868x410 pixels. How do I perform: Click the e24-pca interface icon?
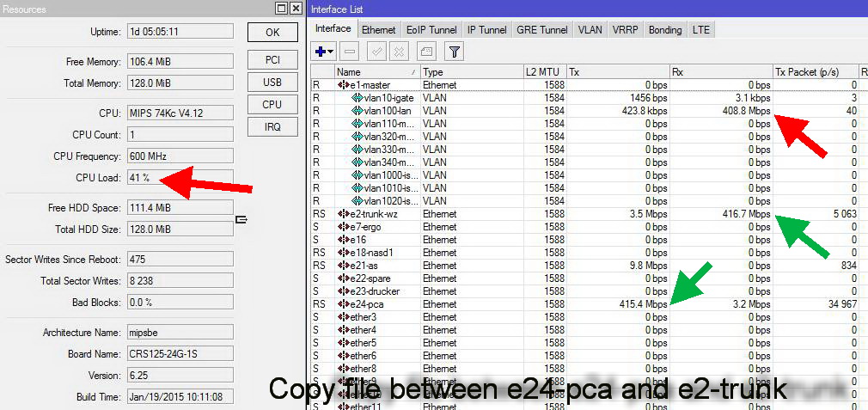coord(343,304)
